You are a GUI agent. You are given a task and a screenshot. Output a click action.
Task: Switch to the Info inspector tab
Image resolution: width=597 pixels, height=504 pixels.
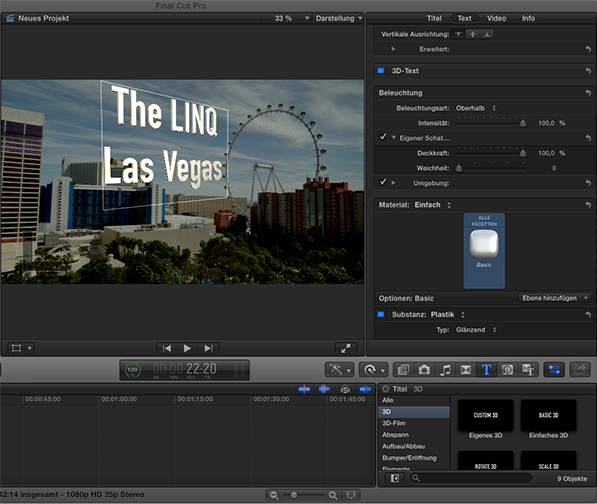tap(528, 18)
